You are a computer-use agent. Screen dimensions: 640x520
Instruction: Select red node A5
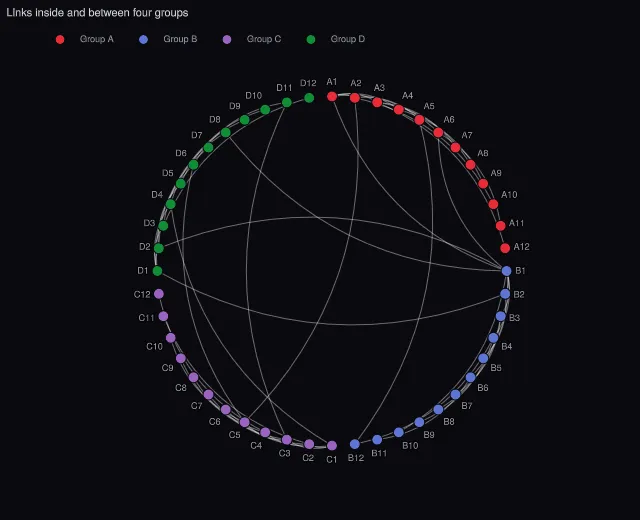[419, 120]
